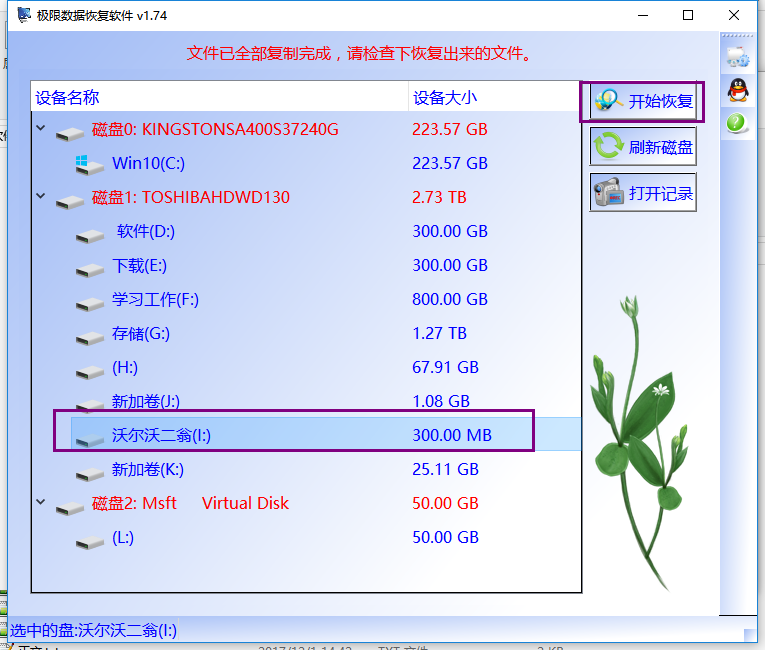Click the 设备大小 column header
This screenshot has width=765, height=650.
coord(494,97)
